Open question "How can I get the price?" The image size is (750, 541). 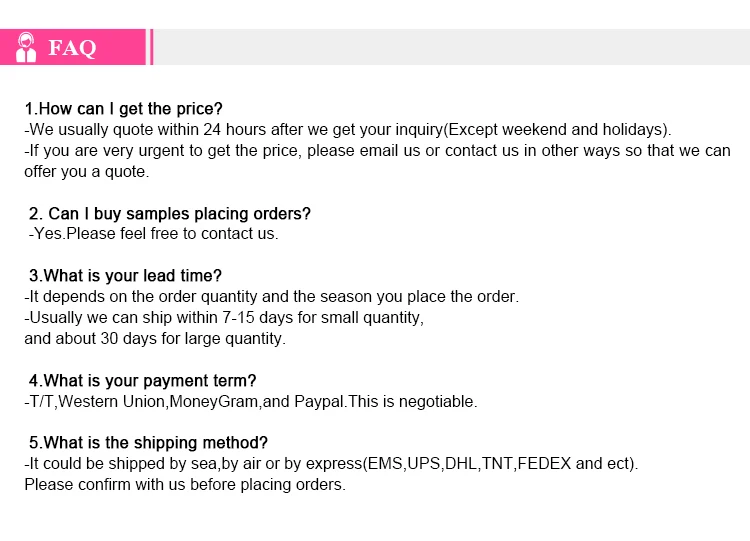(x=124, y=108)
